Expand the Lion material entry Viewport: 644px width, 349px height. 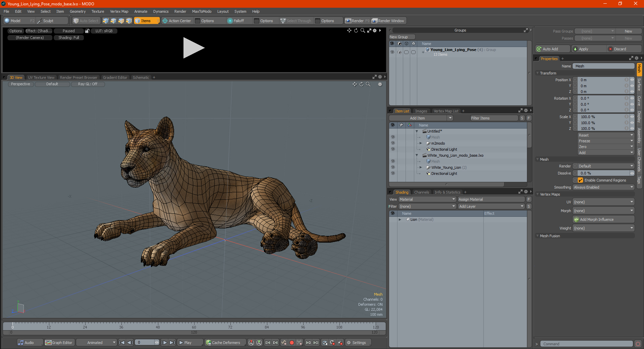pos(400,219)
